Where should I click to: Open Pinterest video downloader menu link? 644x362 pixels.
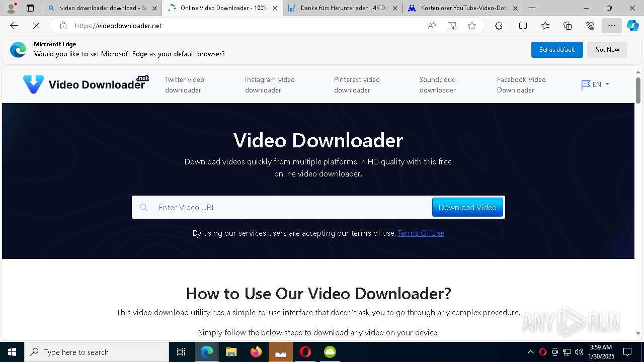point(357,84)
